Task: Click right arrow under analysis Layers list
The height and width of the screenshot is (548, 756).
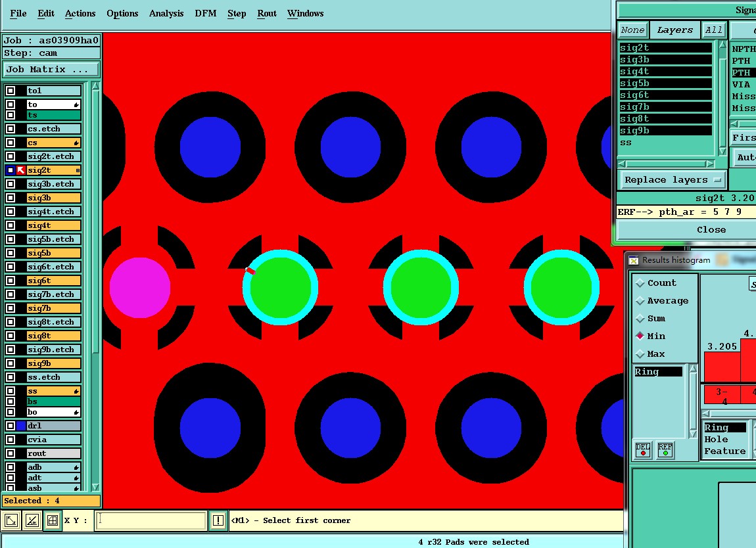Action: [x=710, y=164]
